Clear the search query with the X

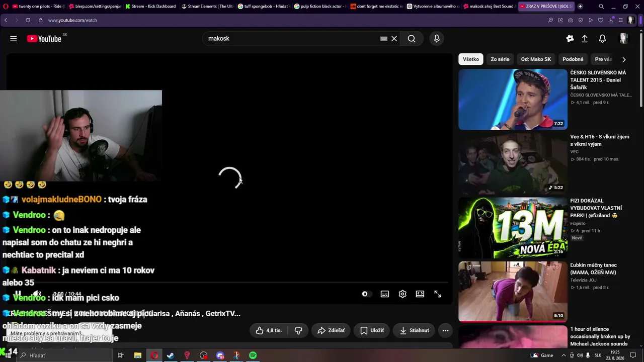(394, 39)
